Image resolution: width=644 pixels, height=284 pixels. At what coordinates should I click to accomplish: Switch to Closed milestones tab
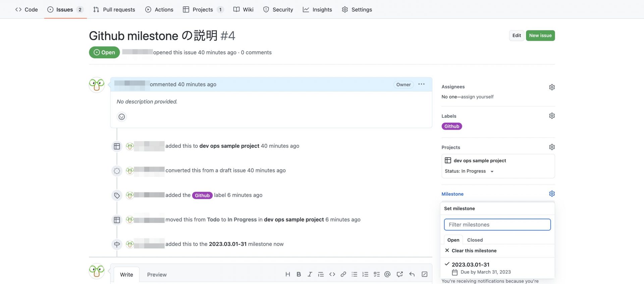tap(475, 240)
